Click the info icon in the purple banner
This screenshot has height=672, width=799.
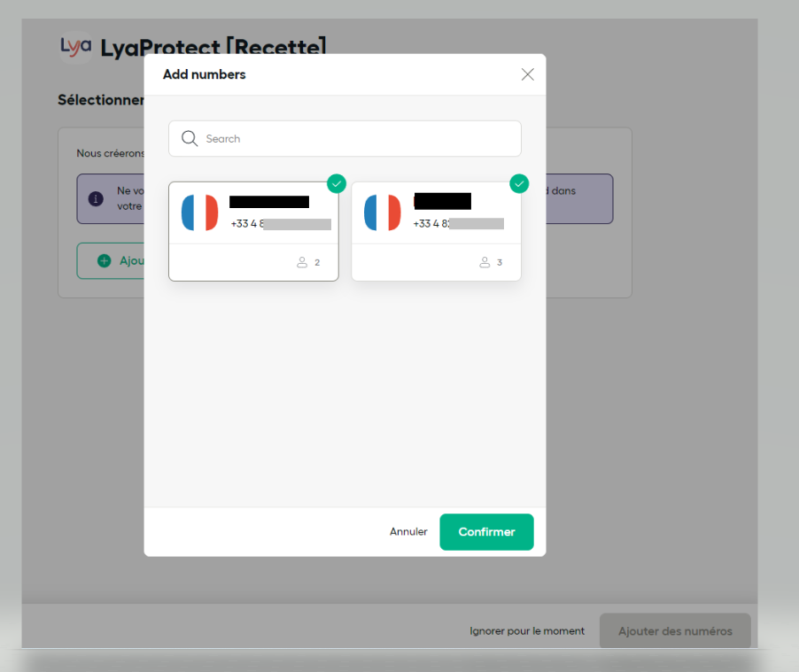pyautogui.click(x=96, y=198)
